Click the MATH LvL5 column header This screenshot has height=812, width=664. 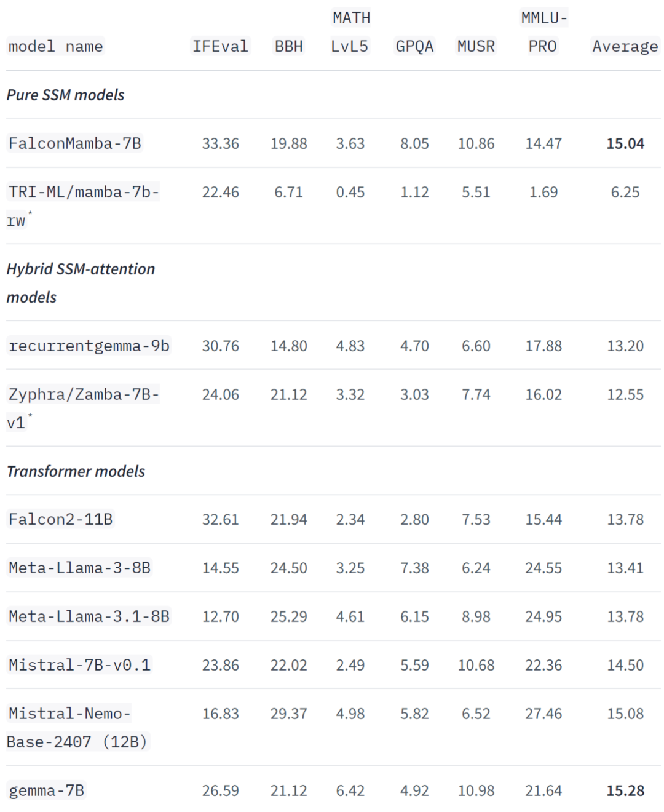[x=350, y=32]
